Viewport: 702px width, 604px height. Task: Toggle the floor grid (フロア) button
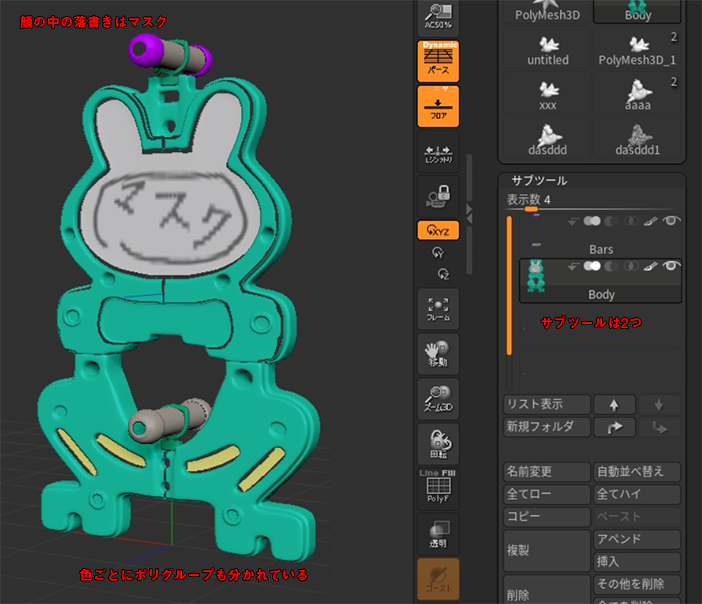point(438,106)
